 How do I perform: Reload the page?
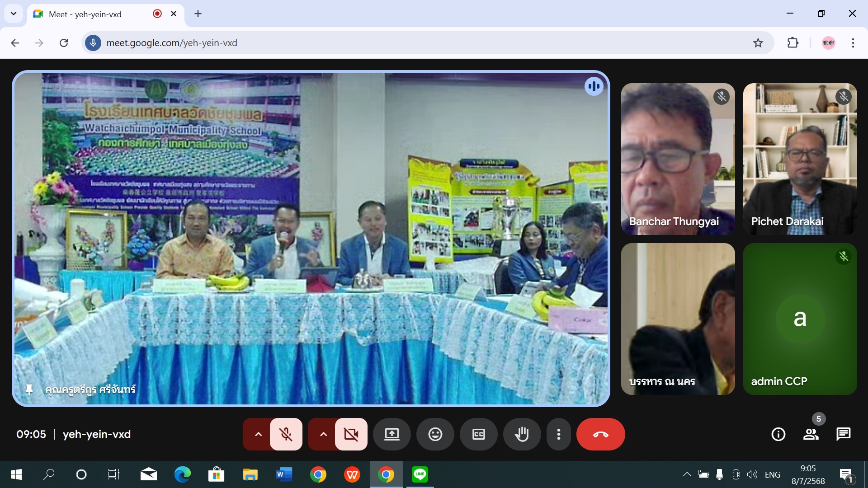coord(64,43)
